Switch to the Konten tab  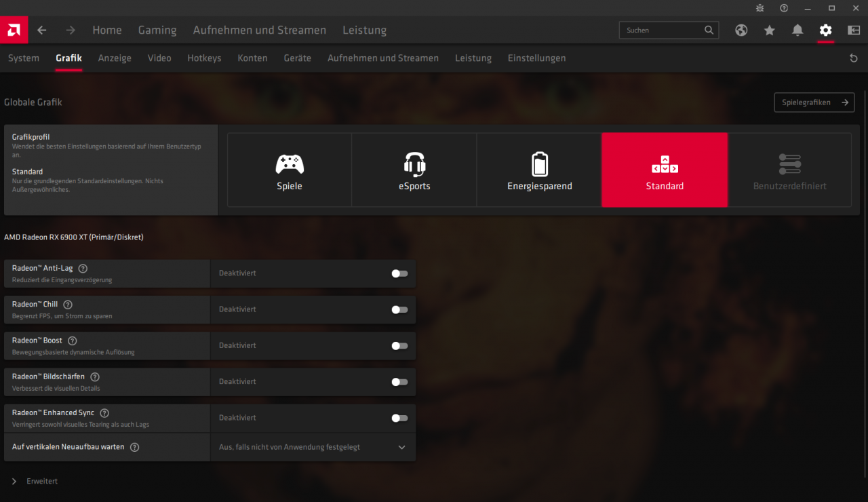252,58
